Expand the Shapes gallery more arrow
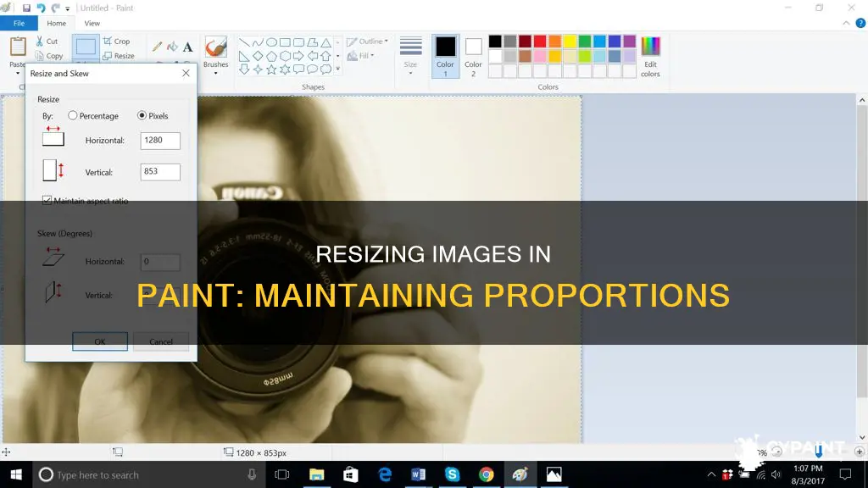 tap(337, 69)
